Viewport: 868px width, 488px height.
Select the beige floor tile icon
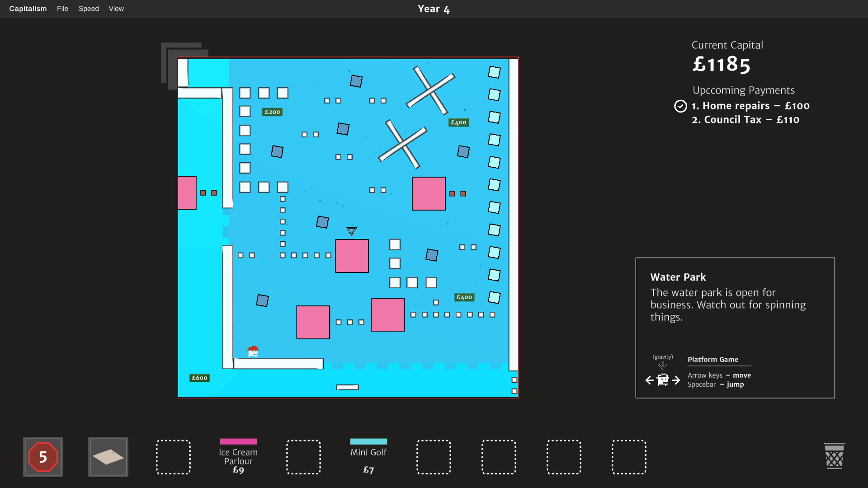(108, 457)
